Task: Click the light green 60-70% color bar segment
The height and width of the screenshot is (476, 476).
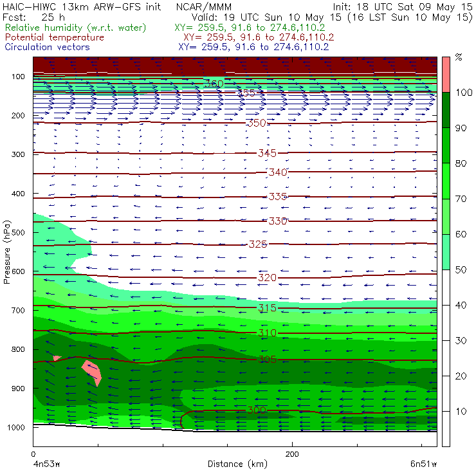Action: point(446,216)
